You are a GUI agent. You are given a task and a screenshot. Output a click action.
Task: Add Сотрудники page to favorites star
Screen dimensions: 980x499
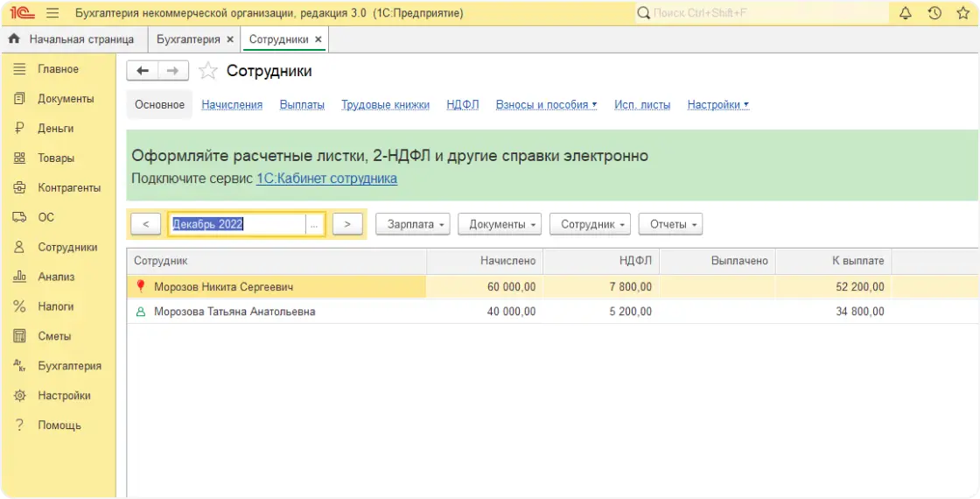point(207,71)
